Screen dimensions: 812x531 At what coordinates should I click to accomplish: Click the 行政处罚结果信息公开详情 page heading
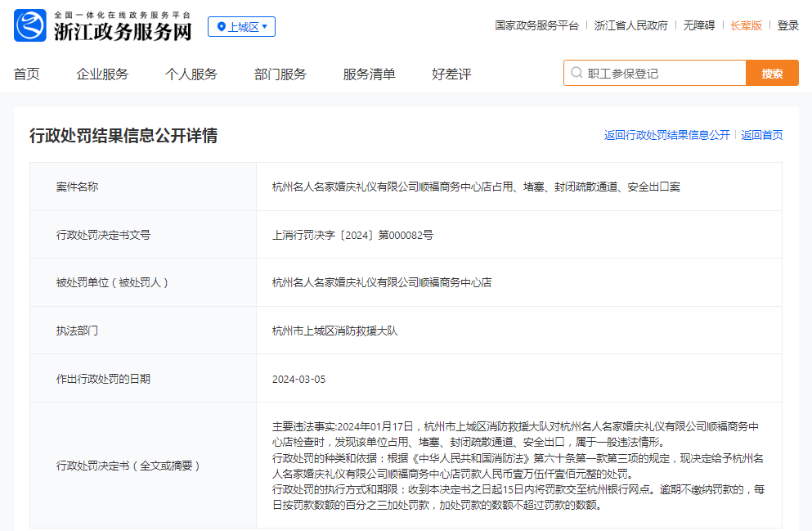[x=123, y=136]
